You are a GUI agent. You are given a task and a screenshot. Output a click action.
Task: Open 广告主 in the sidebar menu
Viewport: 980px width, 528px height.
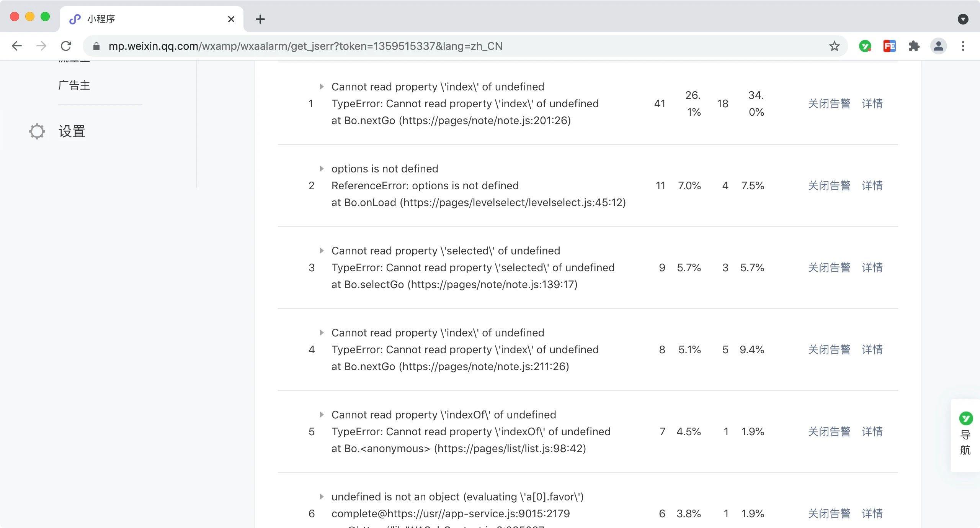pos(74,85)
